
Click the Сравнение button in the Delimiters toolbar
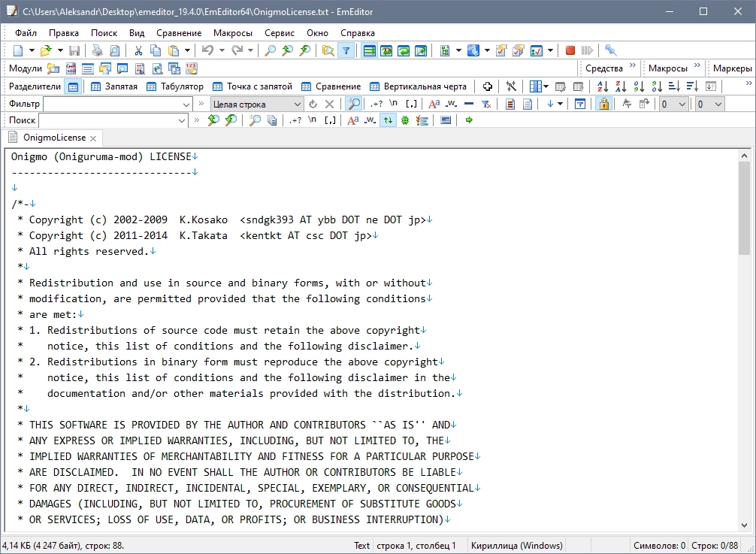[x=331, y=86]
